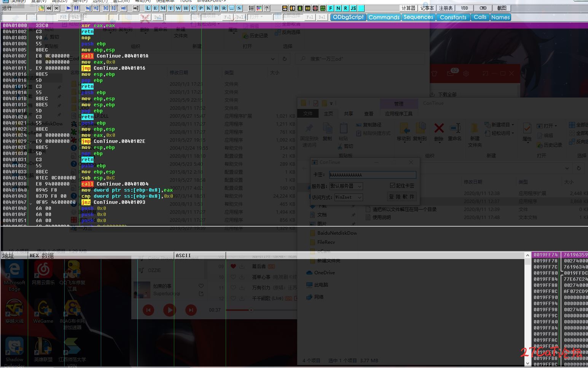Click the colorful appearance options icon
The width and height of the screenshot is (588, 368).
point(259,8)
